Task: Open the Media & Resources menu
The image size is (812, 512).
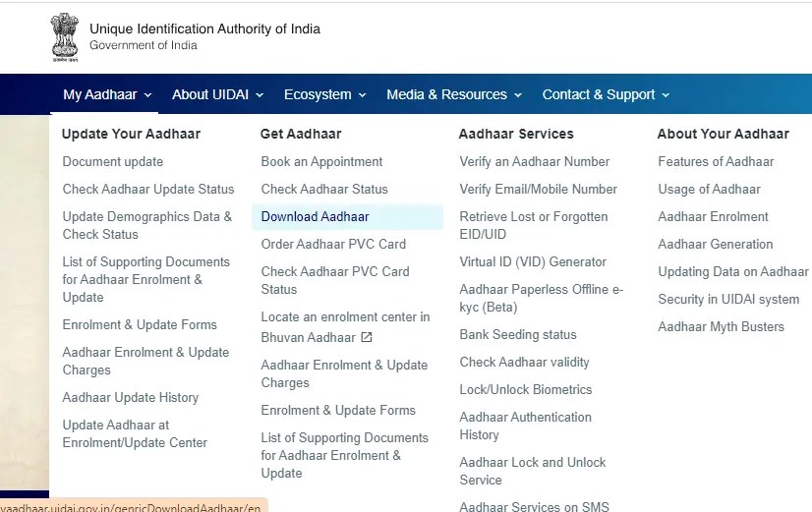Action: coord(454,94)
